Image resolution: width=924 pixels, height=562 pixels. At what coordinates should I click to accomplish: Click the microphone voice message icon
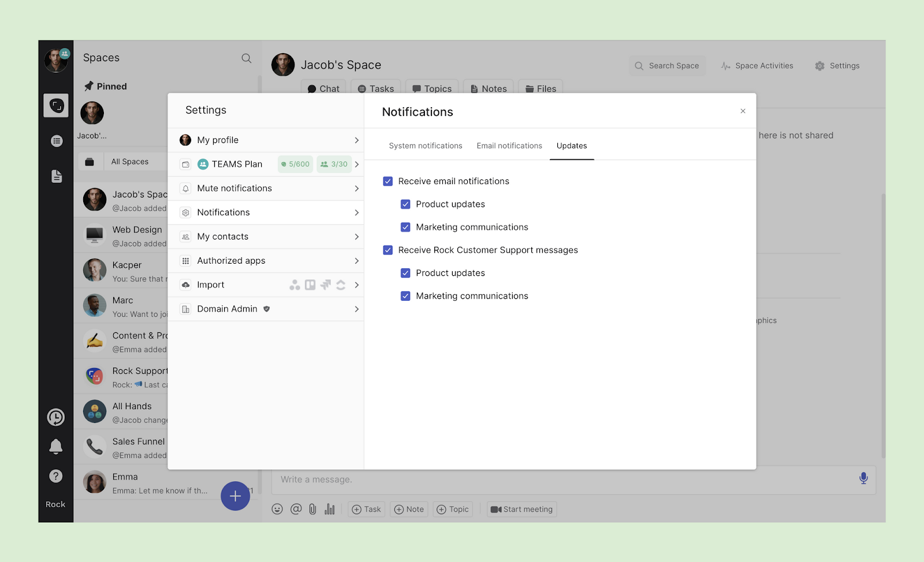point(863,478)
